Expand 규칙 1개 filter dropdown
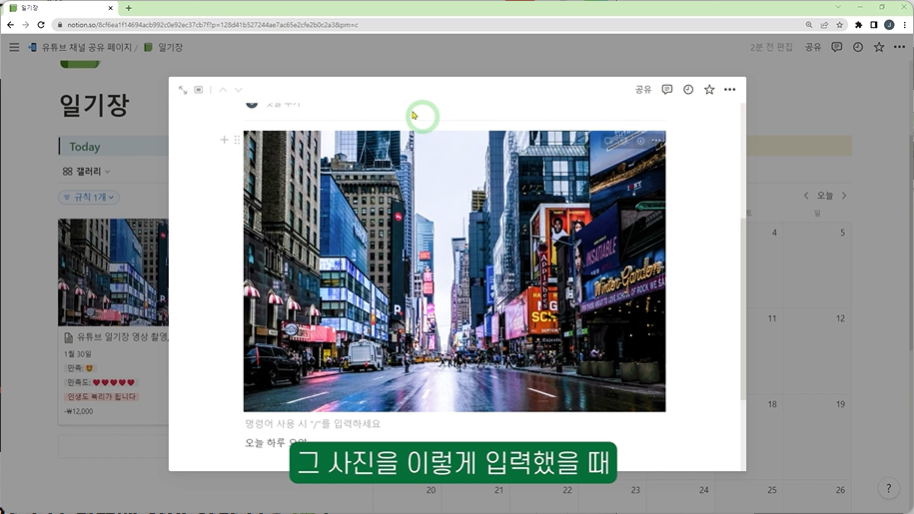914x514 pixels. (x=89, y=197)
